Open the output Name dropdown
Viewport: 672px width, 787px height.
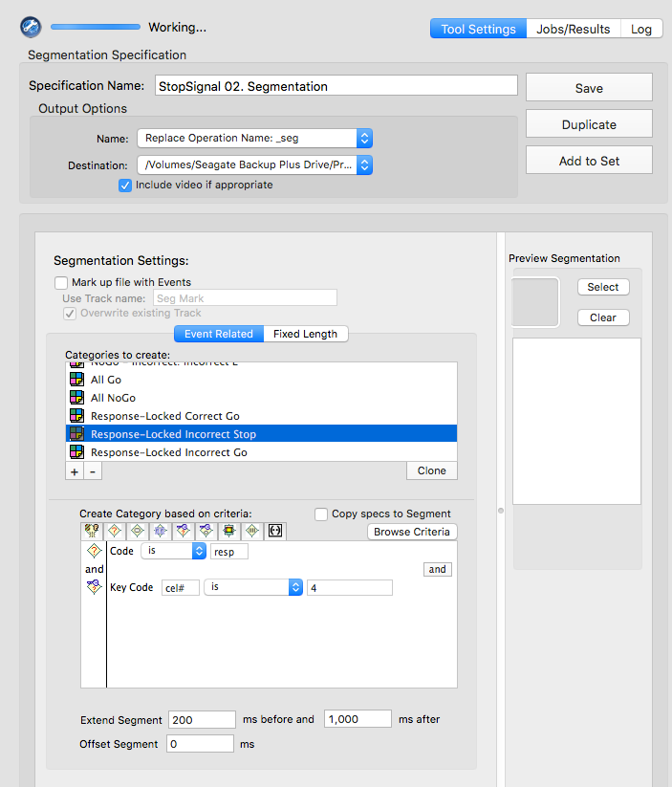tap(255, 138)
